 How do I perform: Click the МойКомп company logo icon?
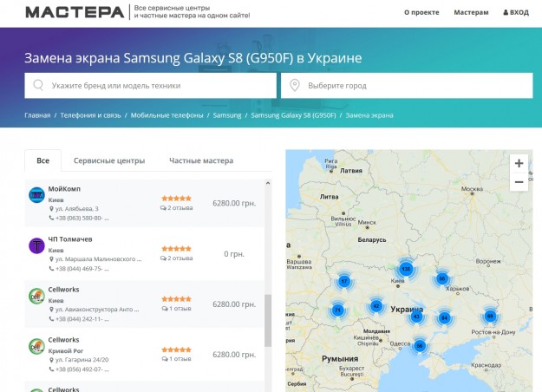(36, 195)
